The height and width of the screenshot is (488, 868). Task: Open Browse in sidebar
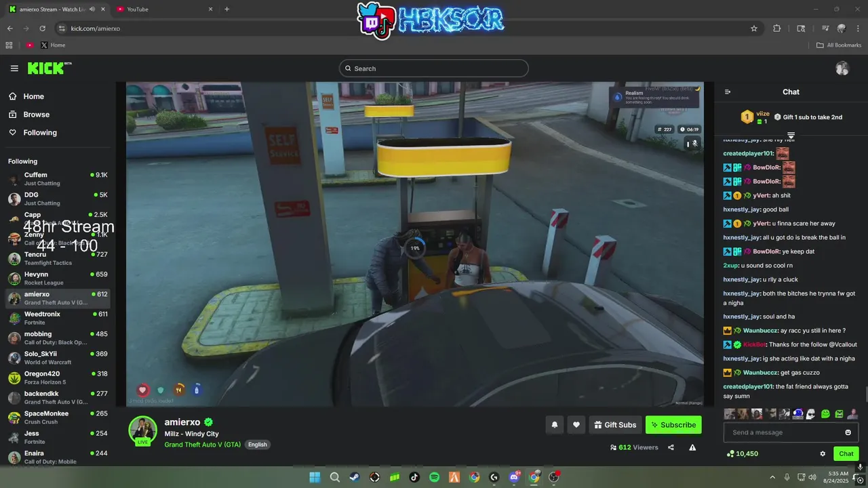(x=30, y=115)
